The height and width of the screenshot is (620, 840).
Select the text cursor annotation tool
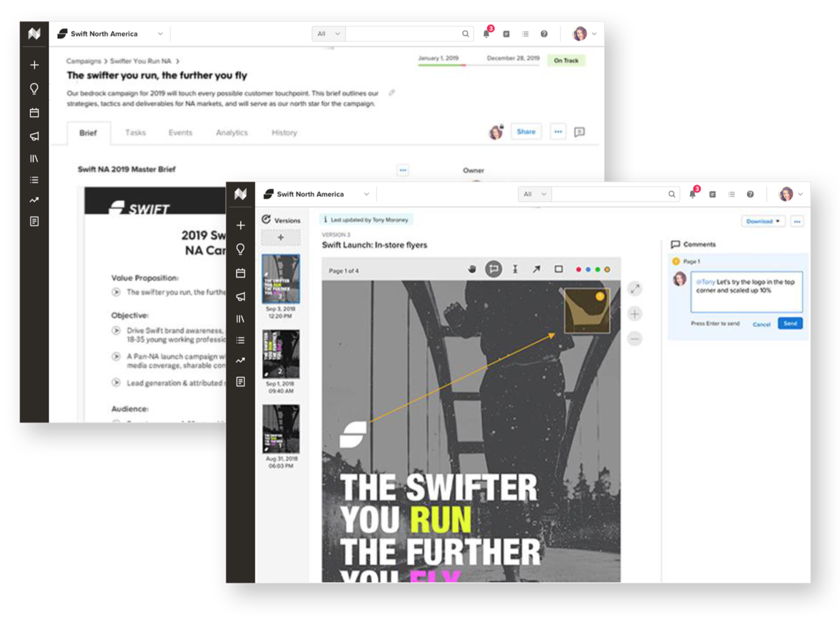coord(515,269)
